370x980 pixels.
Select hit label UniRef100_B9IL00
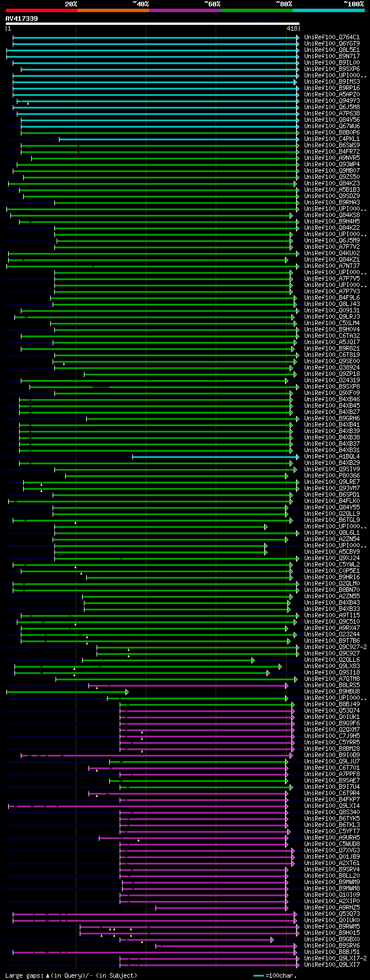[332, 62]
